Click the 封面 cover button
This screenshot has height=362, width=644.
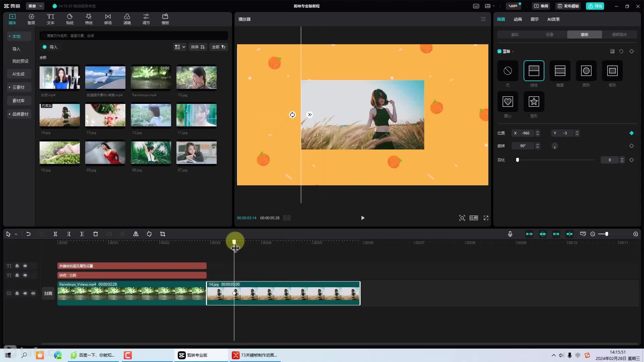(x=48, y=293)
